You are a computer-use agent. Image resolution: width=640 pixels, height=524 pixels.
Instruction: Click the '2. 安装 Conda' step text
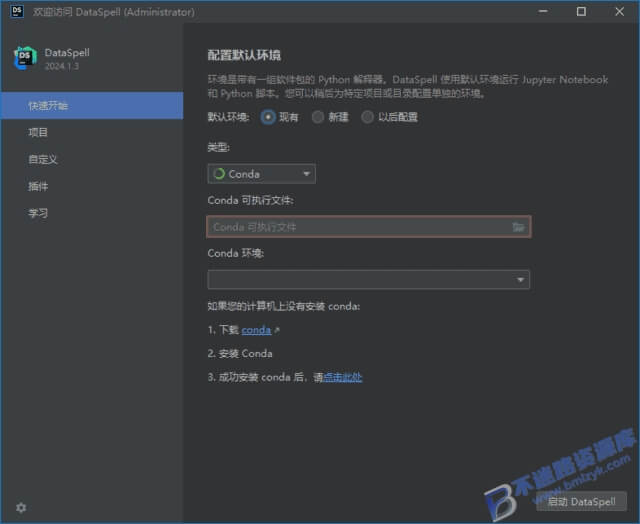[x=240, y=353]
